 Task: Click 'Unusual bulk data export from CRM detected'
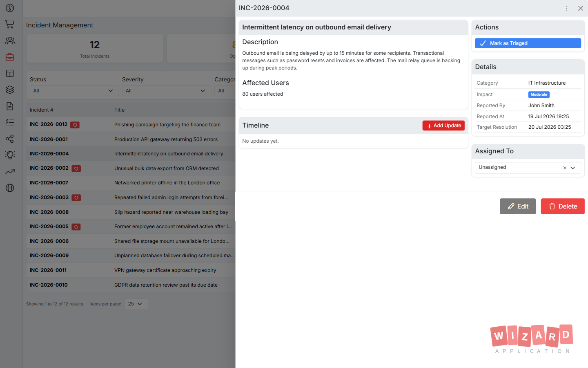pos(167,168)
